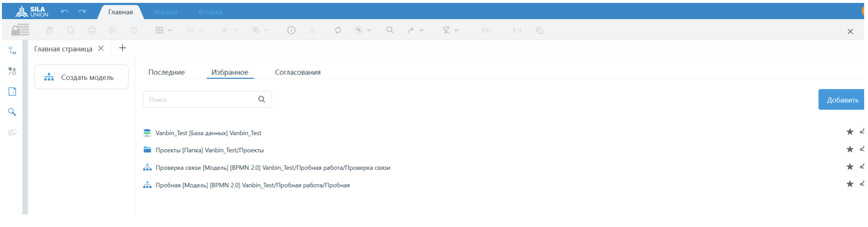The width and height of the screenshot is (868, 227).
Task: Remove Проекты folder favorite star
Action: [849, 150]
